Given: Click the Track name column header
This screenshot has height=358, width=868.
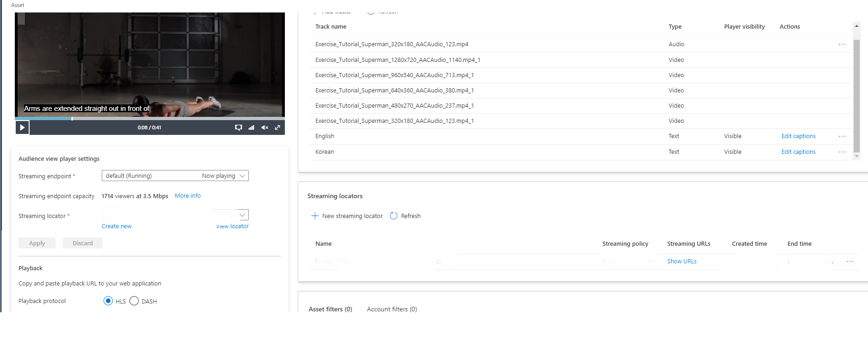Looking at the screenshot, I should (x=331, y=27).
